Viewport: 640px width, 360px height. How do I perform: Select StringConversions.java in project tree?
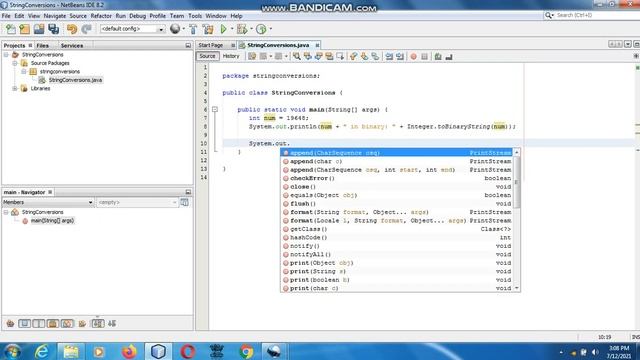coord(75,80)
